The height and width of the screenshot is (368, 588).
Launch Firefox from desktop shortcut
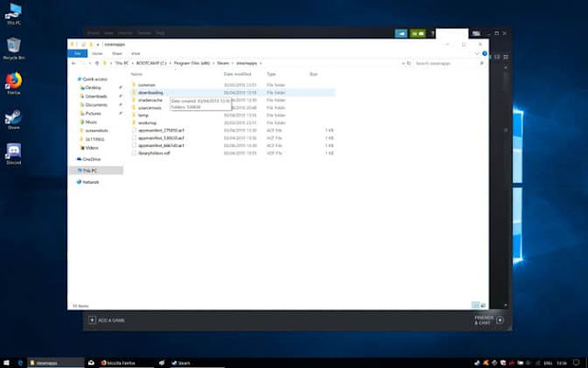coord(14,84)
